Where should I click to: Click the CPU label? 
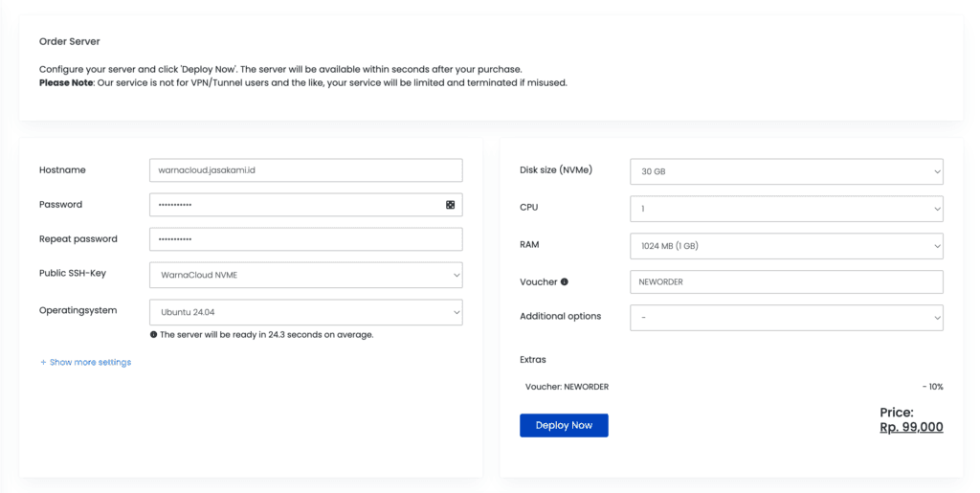(x=528, y=207)
